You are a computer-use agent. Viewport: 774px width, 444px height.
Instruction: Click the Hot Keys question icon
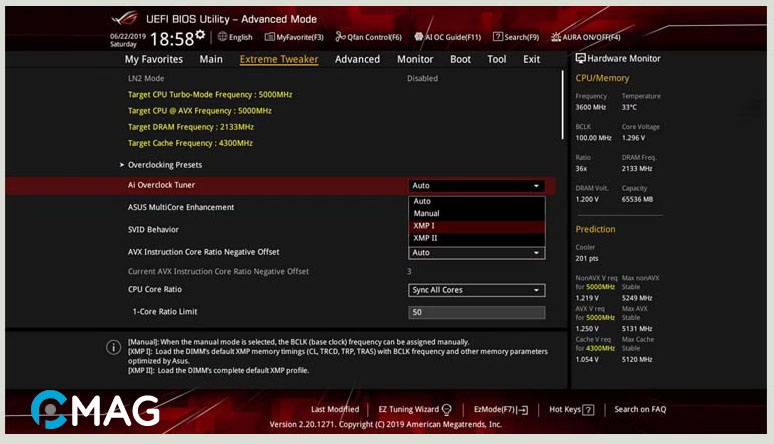point(588,410)
